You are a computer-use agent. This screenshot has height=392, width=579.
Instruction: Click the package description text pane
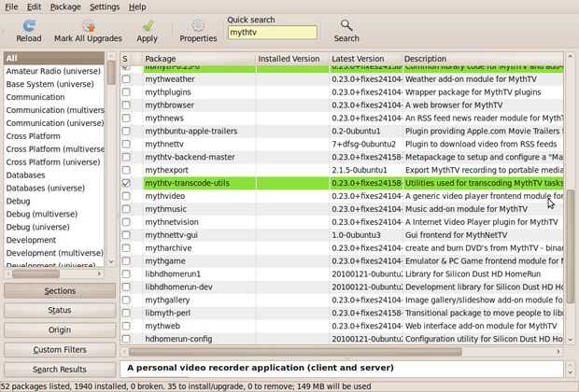tap(342, 368)
